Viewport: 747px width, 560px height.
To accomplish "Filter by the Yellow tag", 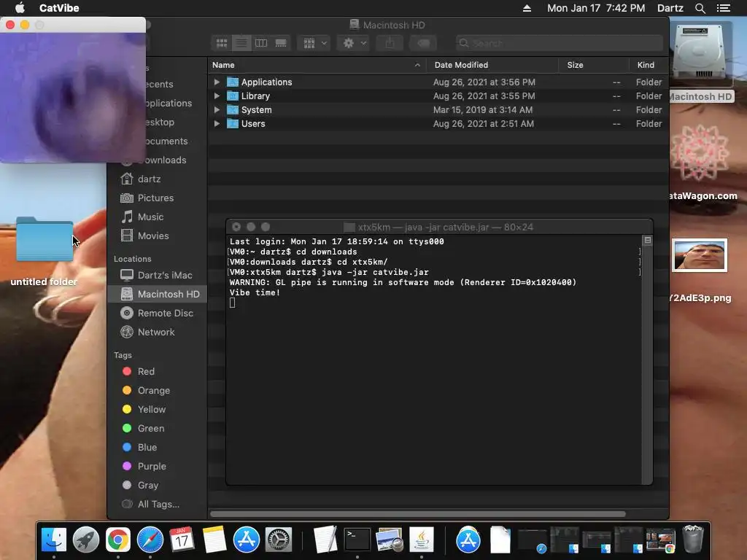I will pyautogui.click(x=152, y=410).
